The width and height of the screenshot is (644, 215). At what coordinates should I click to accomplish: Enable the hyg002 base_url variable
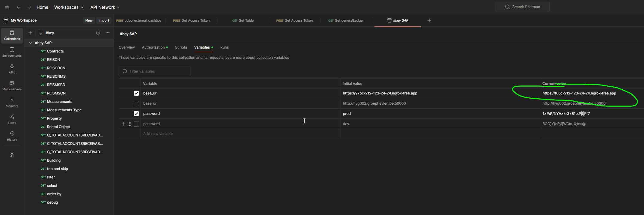tap(136, 103)
